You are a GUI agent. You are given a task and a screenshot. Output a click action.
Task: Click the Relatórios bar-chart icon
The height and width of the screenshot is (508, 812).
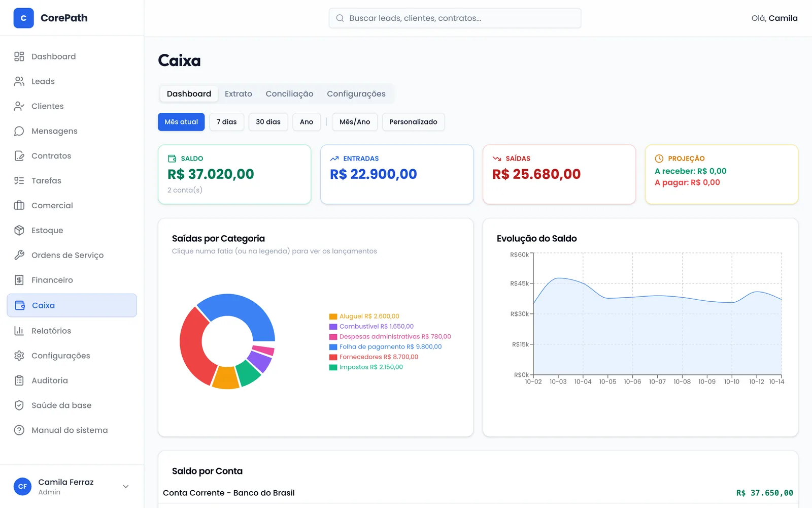(x=19, y=331)
